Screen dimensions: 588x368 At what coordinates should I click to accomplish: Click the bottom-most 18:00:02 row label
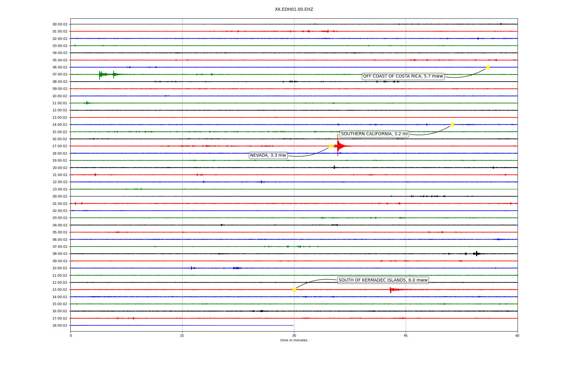60,325
